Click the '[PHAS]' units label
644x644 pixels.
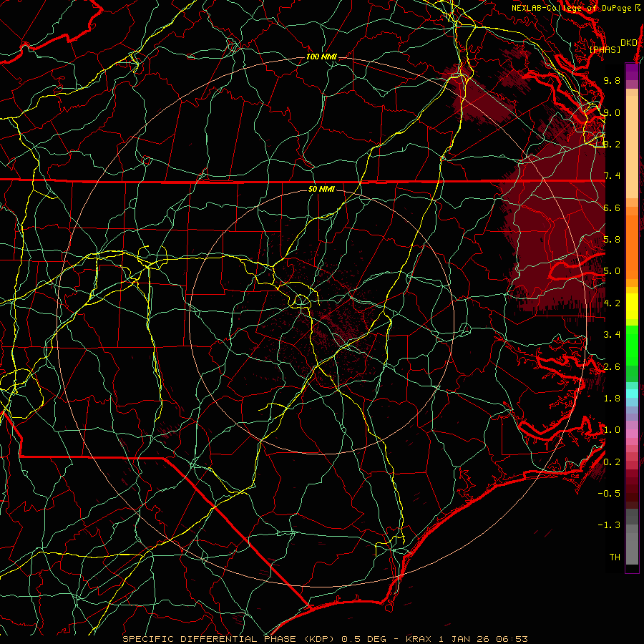coord(605,49)
